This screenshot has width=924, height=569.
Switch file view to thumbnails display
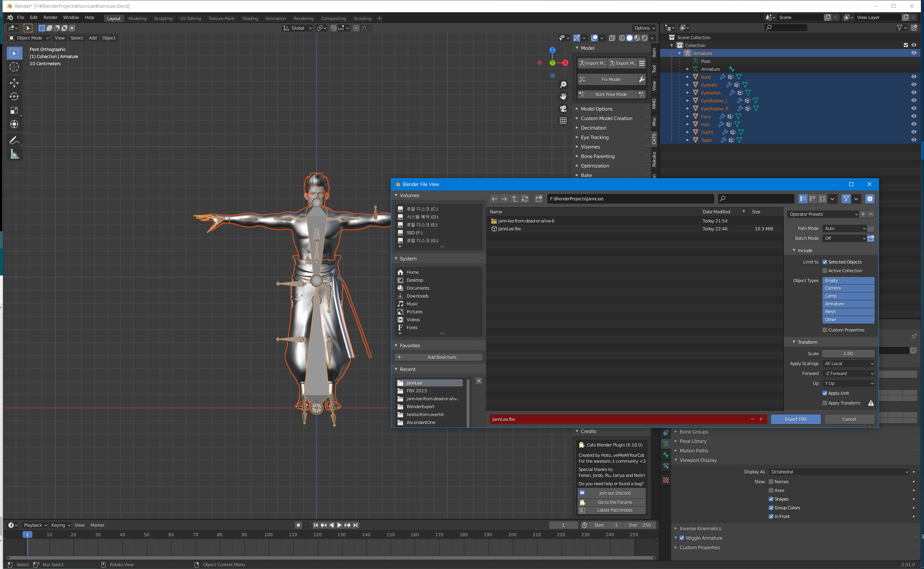(x=822, y=199)
